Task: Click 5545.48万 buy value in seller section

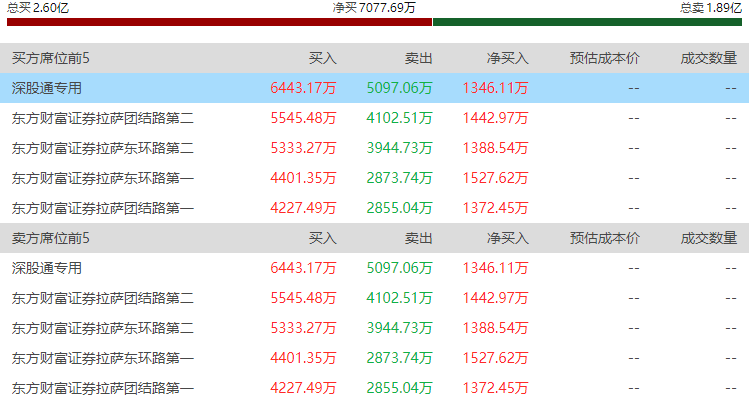Action: pos(303,298)
